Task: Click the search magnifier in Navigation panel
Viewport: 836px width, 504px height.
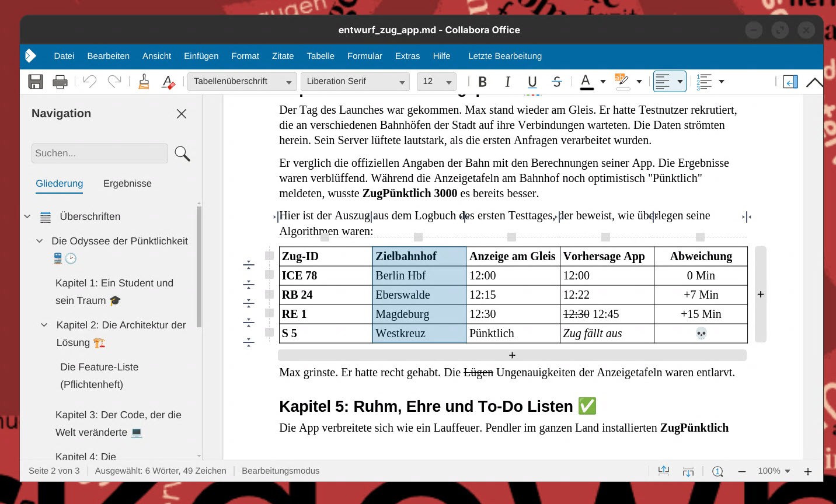Action: point(182,153)
